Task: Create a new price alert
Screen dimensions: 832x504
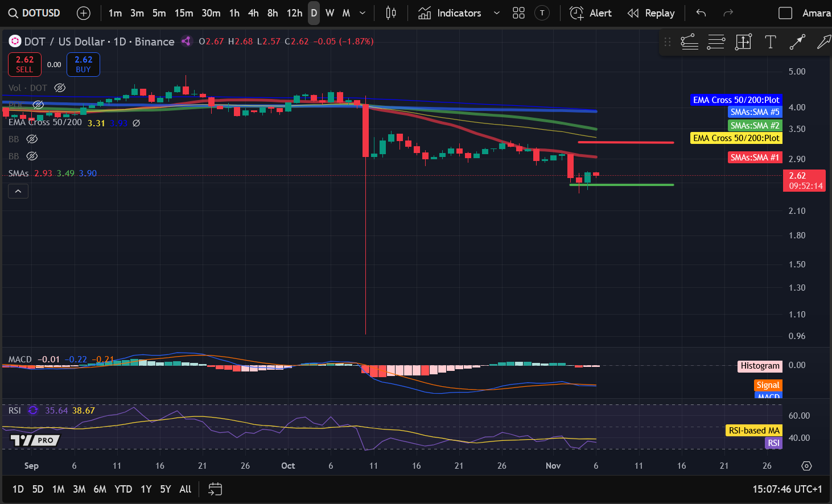Action: (x=590, y=13)
